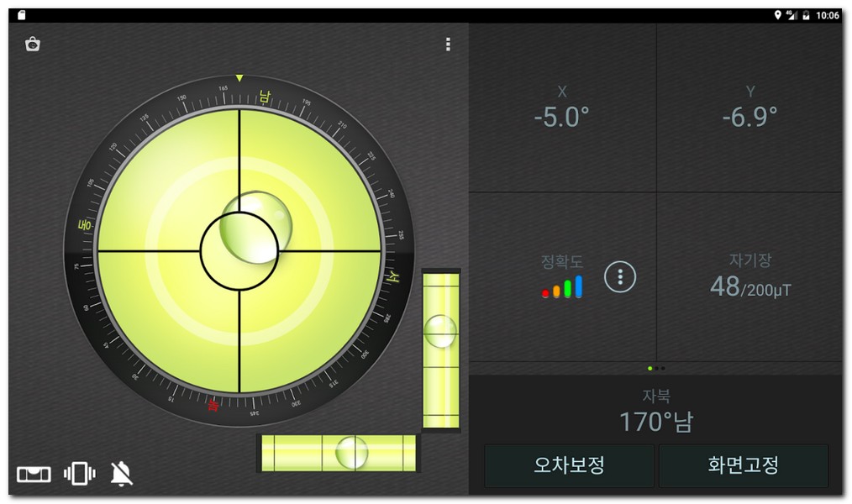Tap the 자북 170°남 heading readout

click(x=655, y=412)
